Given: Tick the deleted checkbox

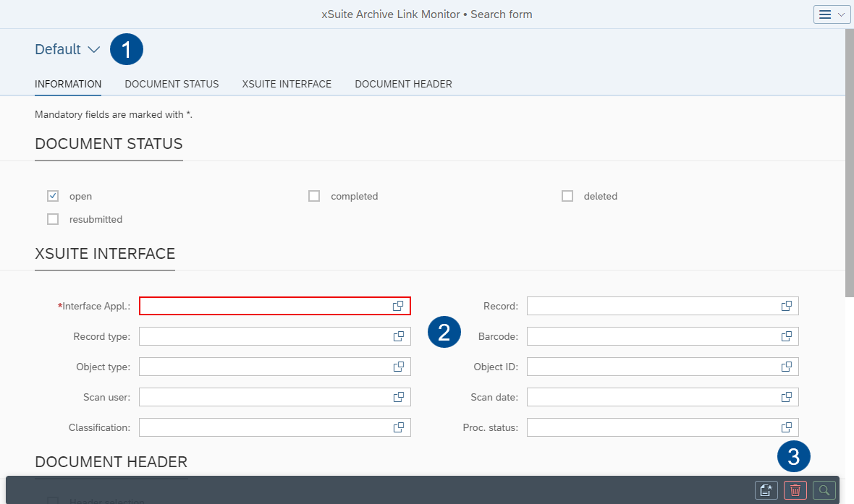Looking at the screenshot, I should pyautogui.click(x=567, y=196).
